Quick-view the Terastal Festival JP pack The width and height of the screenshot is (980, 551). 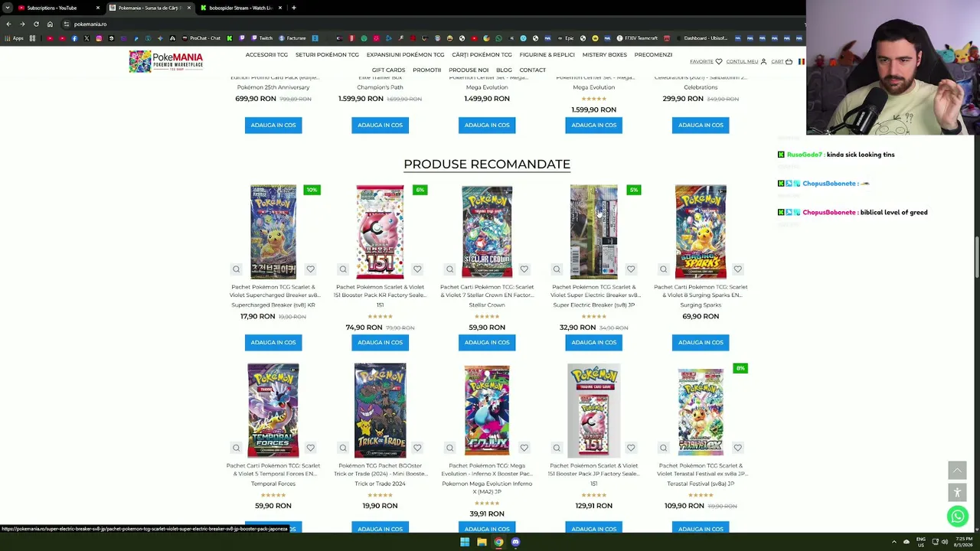(663, 448)
